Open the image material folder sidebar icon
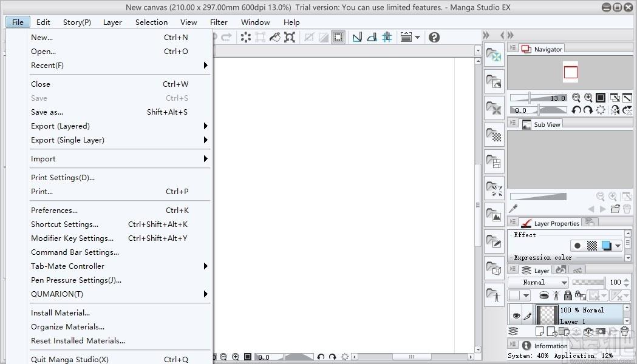 click(x=494, y=215)
